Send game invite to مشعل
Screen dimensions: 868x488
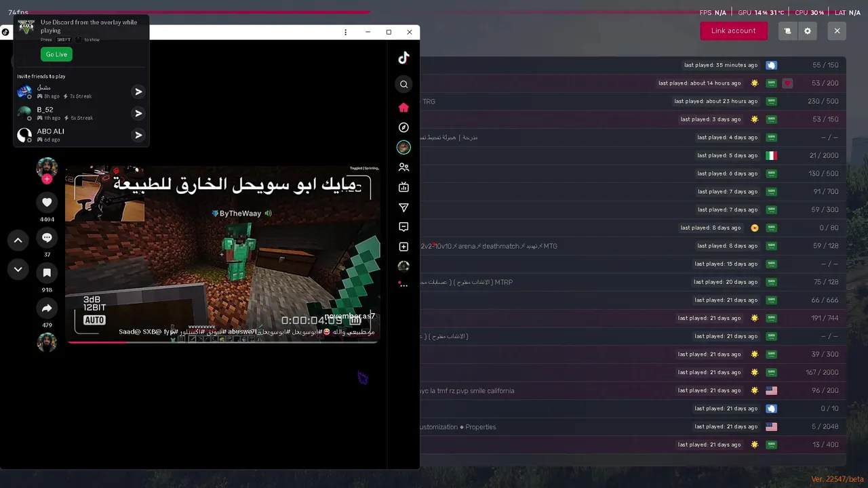[x=138, y=91]
